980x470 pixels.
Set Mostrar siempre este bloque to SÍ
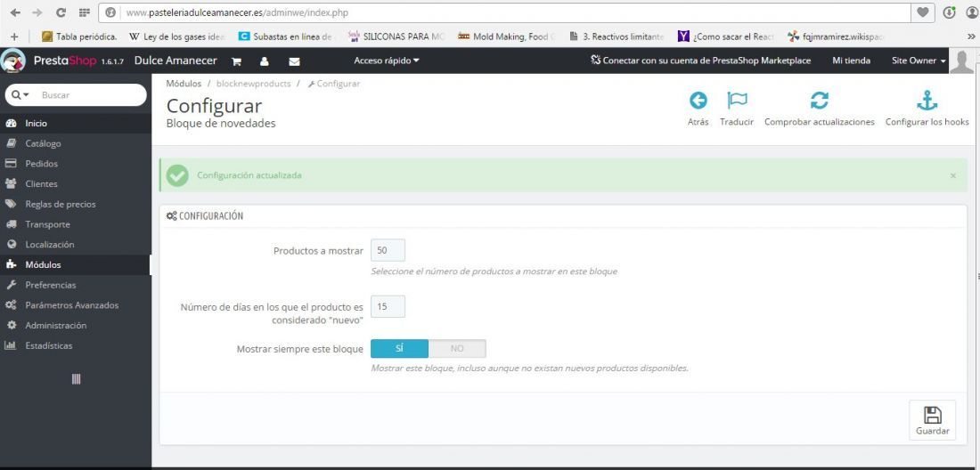coord(399,349)
